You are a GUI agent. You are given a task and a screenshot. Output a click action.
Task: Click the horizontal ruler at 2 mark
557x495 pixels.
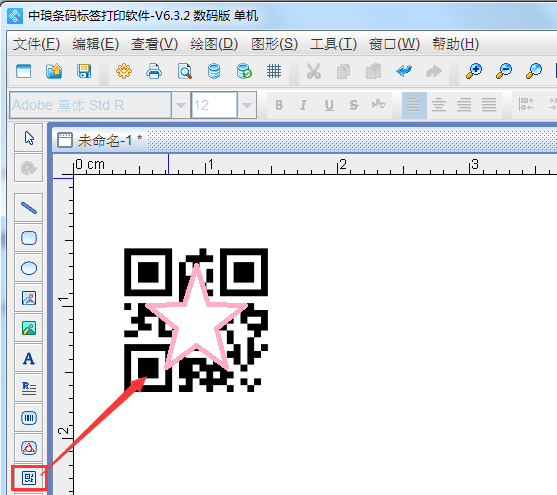(342, 165)
